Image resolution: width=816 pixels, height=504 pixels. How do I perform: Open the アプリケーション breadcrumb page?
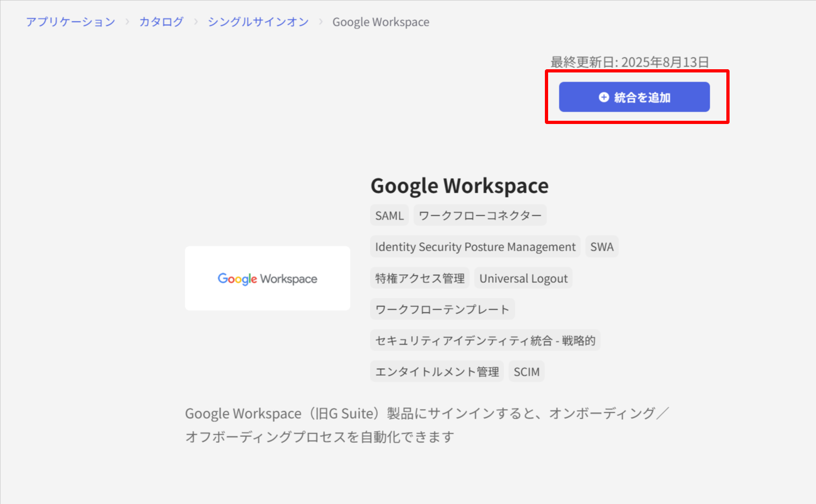coord(70,21)
